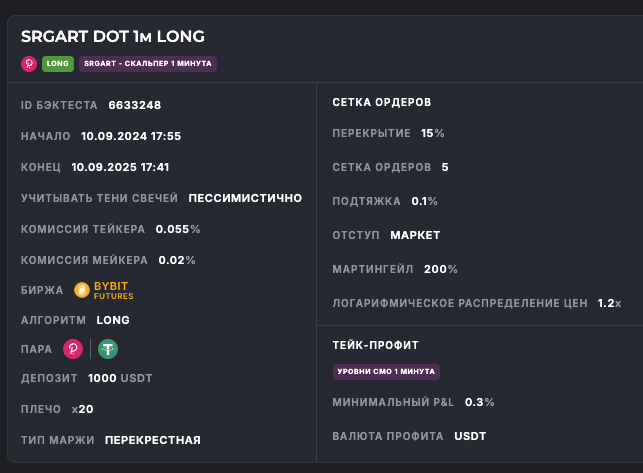Image resolution: width=643 pixels, height=473 pixels.
Task: Click the taker commission value 0.055%
Action: point(178,229)
